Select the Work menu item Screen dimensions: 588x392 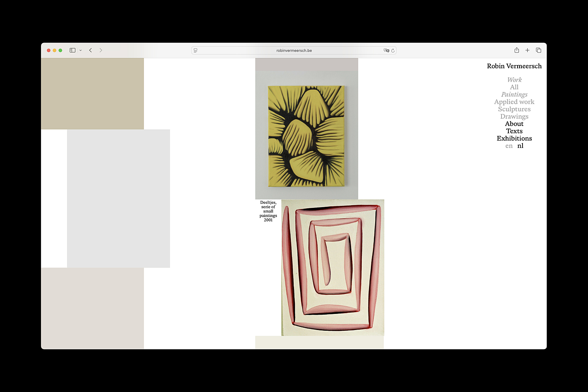[x=514, y=80]
